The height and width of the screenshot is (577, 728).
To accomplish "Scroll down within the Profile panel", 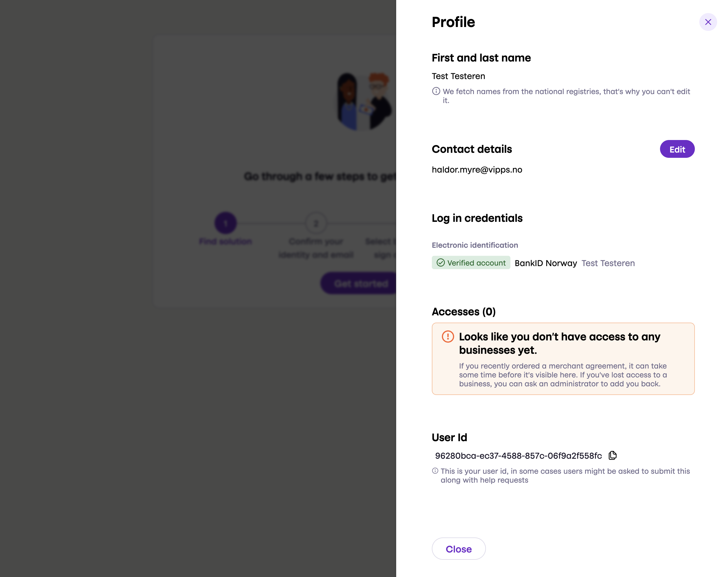I will click(x=563, y=295).
